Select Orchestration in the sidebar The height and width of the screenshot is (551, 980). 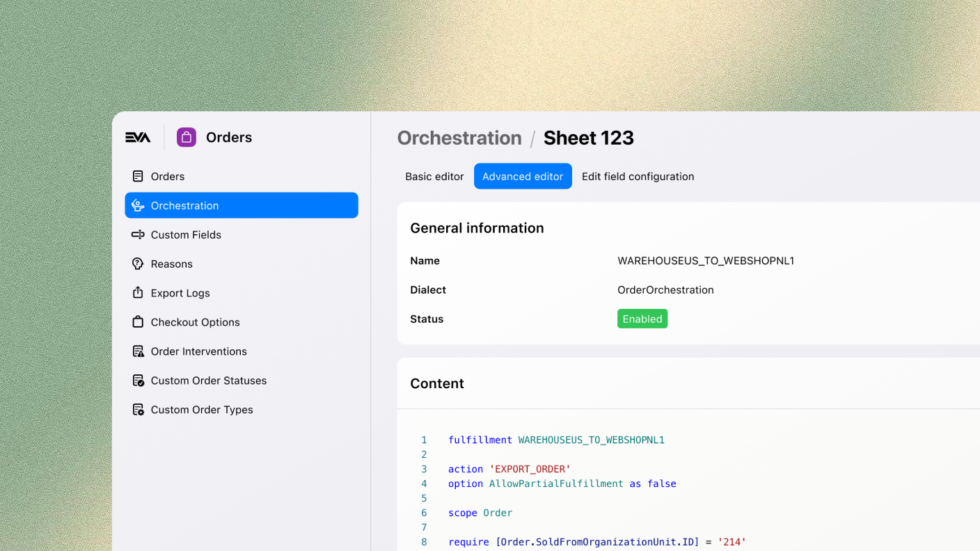click(242, 205)
